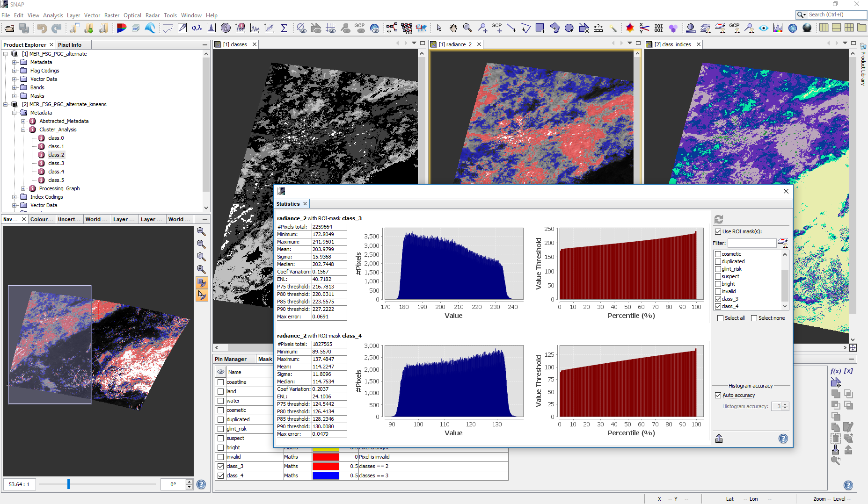
Task: Expand the Index Codings folder
Action: pyautogui.click(x=15, y=197)
